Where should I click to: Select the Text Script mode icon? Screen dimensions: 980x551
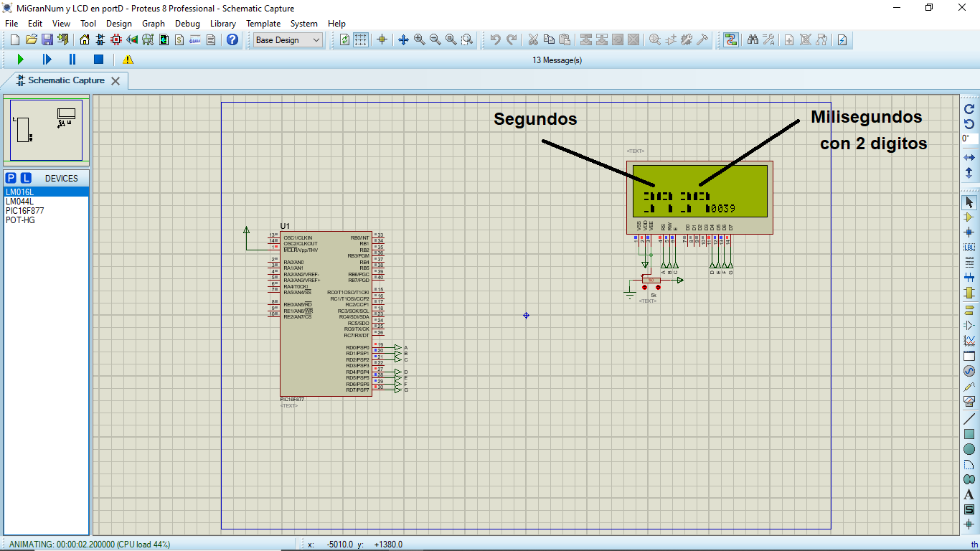969,263
